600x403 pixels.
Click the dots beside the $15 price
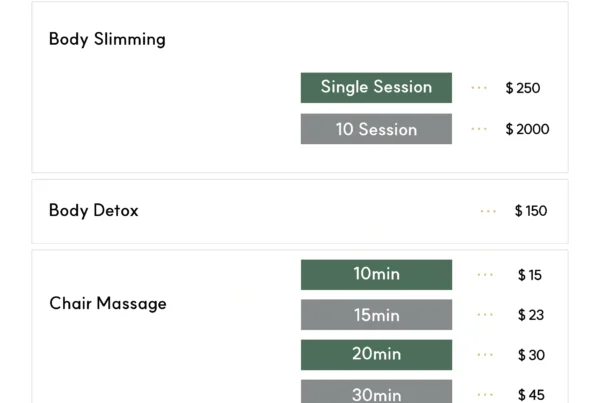click(x=485, y=275)
